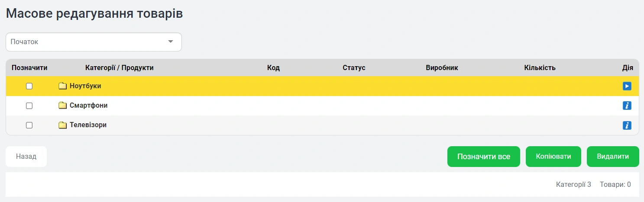Open the Початок category dropdown
This screenshot has width=644, height=202.
tap(93, 42)
